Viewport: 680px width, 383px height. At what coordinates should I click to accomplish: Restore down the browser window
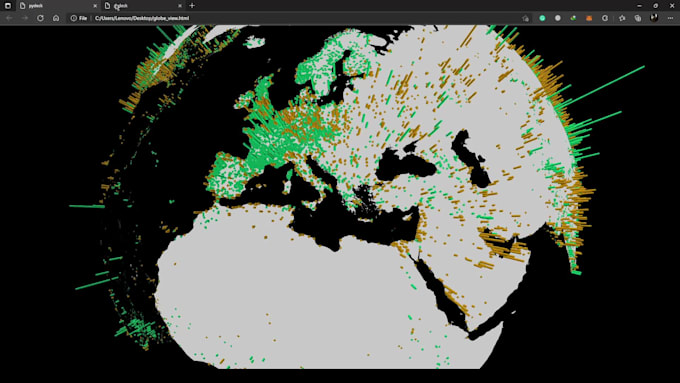(x=655, y=6)
